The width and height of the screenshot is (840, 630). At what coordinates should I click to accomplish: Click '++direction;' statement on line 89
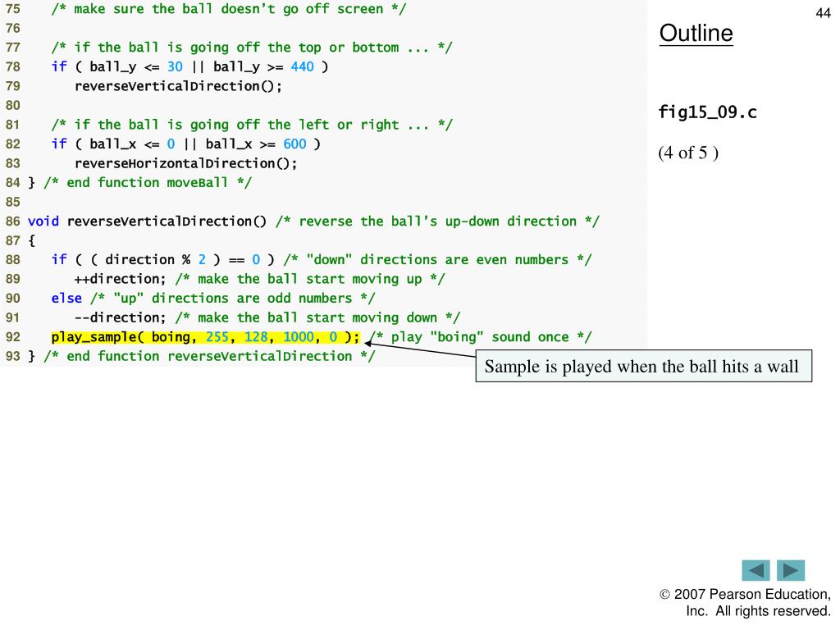pyautogui.click(x=121, y=279)
